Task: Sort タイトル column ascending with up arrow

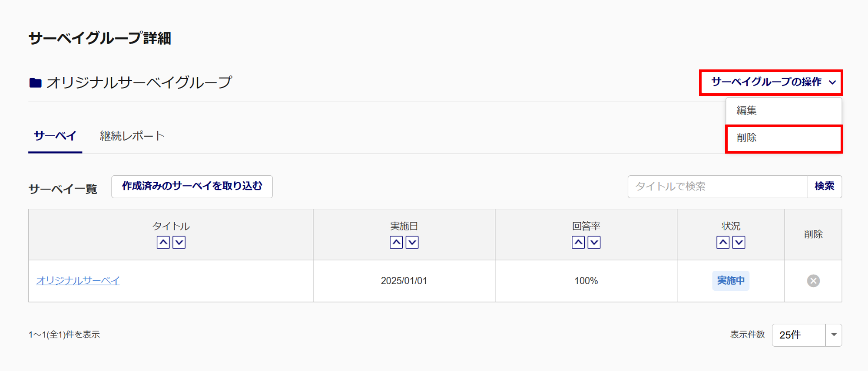Action: coord(163,242)
